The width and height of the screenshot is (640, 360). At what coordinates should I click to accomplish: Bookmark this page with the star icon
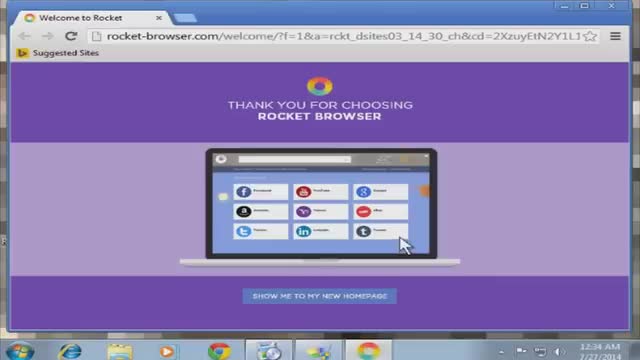point(590,36)
